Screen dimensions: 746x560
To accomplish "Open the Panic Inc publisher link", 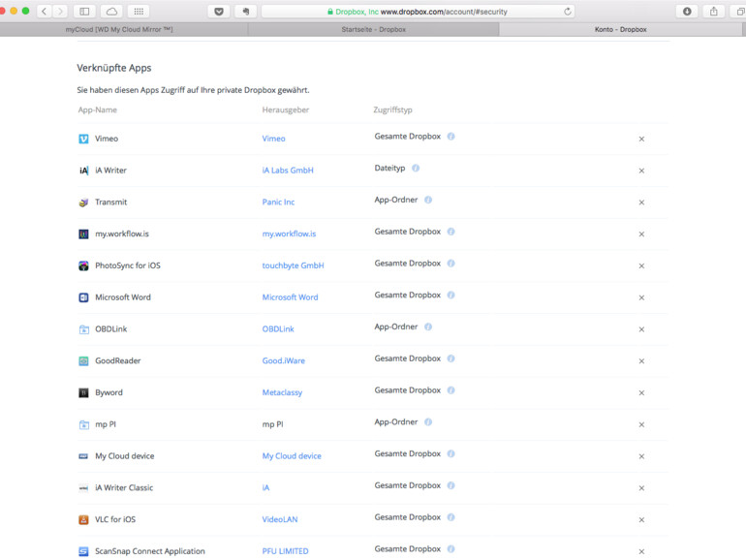I will click(x=278, y=202).
